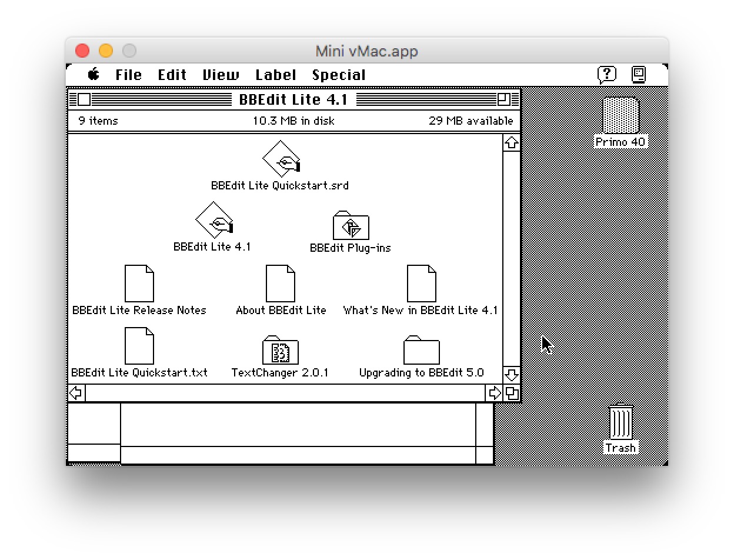
Task: Open the File menu
Action: coord(128,75)
